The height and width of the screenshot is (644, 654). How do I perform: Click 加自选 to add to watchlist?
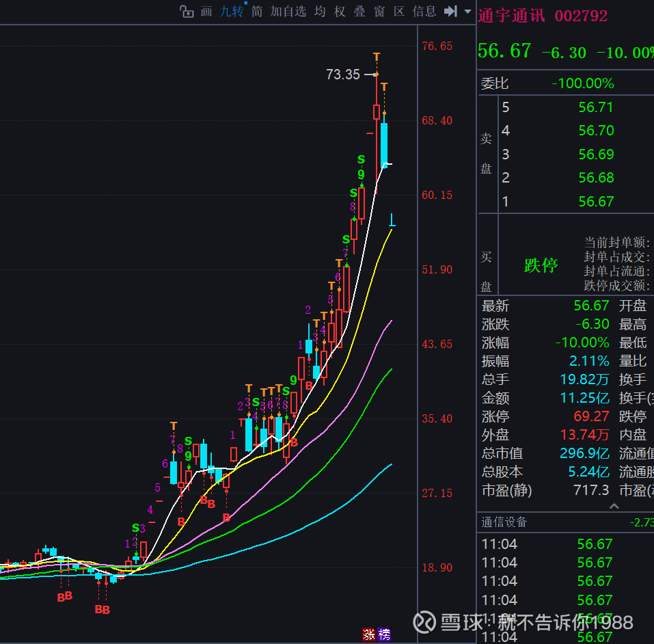[288, 11]
